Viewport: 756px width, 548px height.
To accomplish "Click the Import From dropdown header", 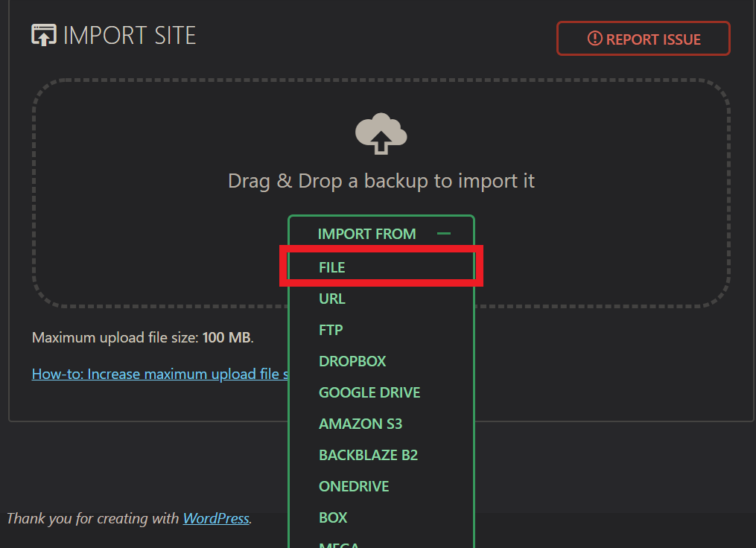I will (381, 234).
